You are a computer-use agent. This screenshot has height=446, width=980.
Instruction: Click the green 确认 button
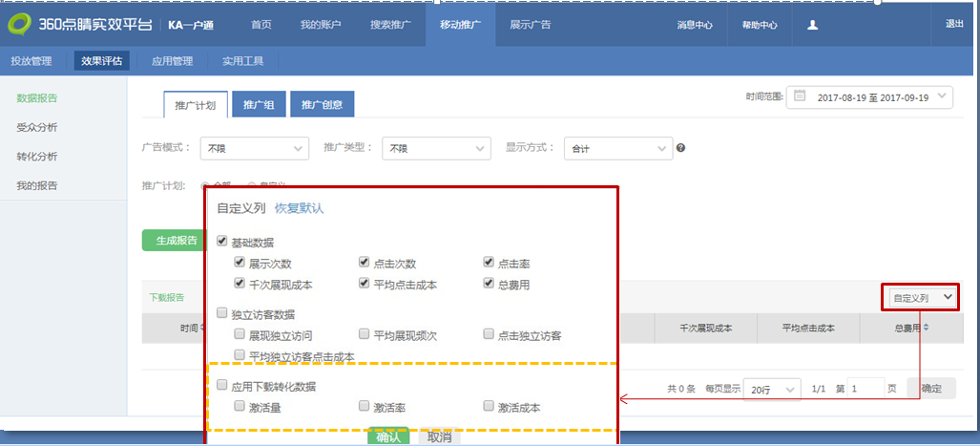pyautogui.click(x=387, y=437)
